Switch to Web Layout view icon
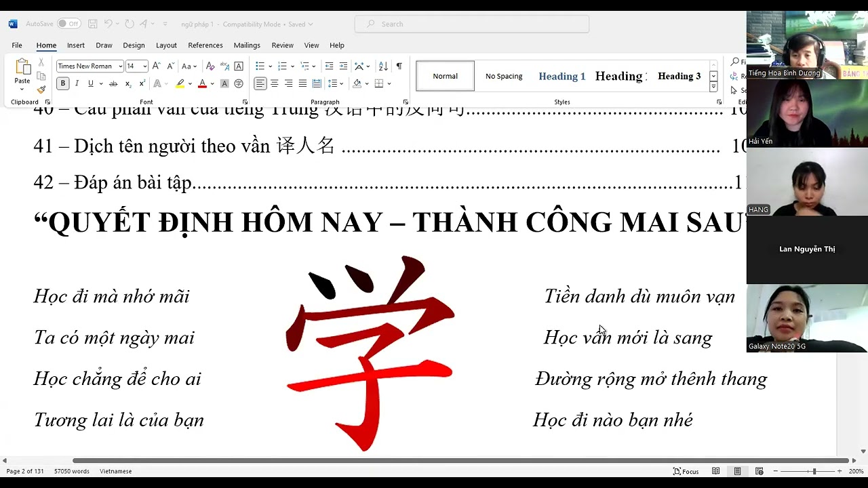Viewport: 868px width, 488px height. point(759,471)
